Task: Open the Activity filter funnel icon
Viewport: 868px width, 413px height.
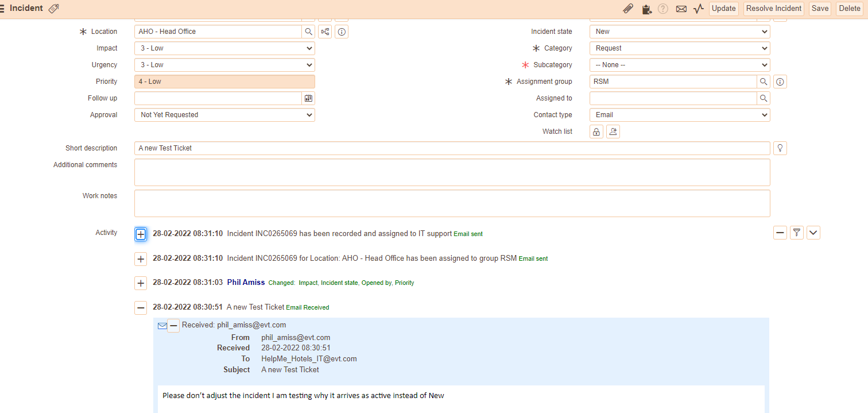Action: (x=796, y=233)
